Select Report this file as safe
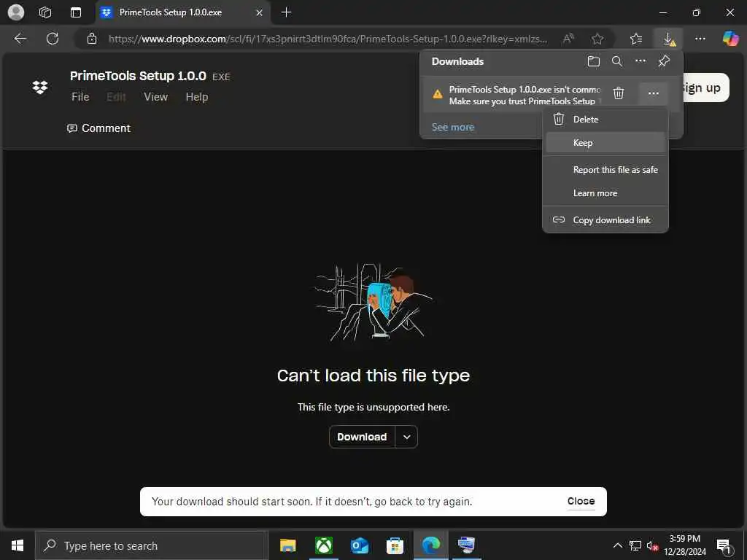Image resolution: width=747 pixels, height=560 pixels. pyautogui.click(x=605, y=170)
